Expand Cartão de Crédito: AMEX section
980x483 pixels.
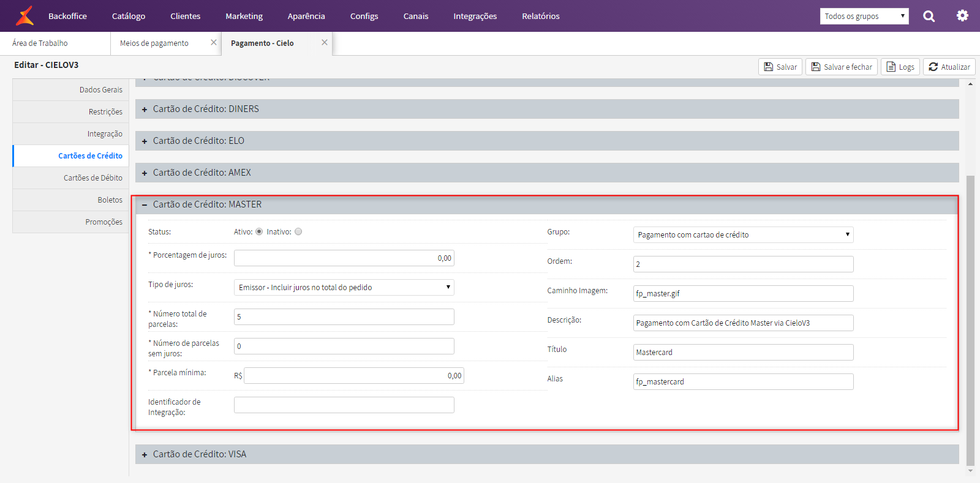click(547, 173)
